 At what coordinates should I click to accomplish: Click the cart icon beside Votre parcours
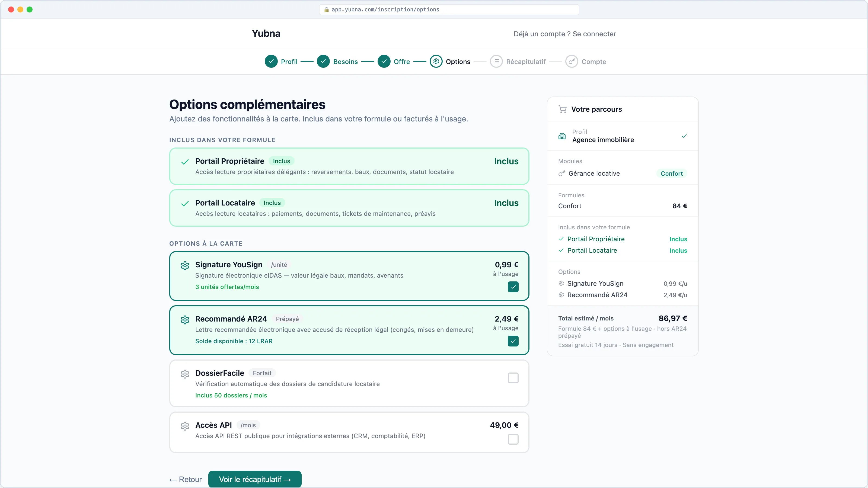point(562,109)
